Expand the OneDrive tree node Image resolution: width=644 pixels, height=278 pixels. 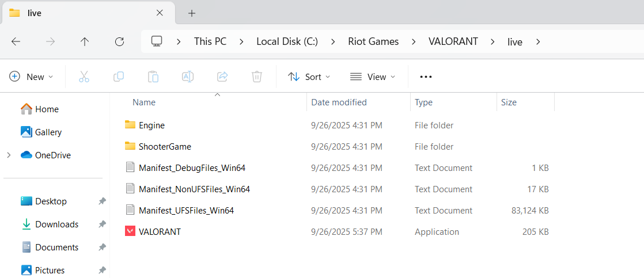tap(9, 155)
